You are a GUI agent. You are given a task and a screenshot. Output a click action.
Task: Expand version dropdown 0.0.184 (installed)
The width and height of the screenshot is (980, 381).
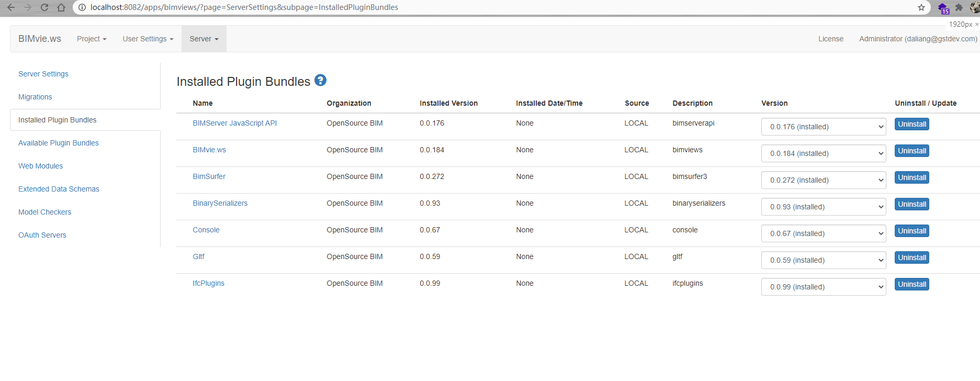click(824, 153)
